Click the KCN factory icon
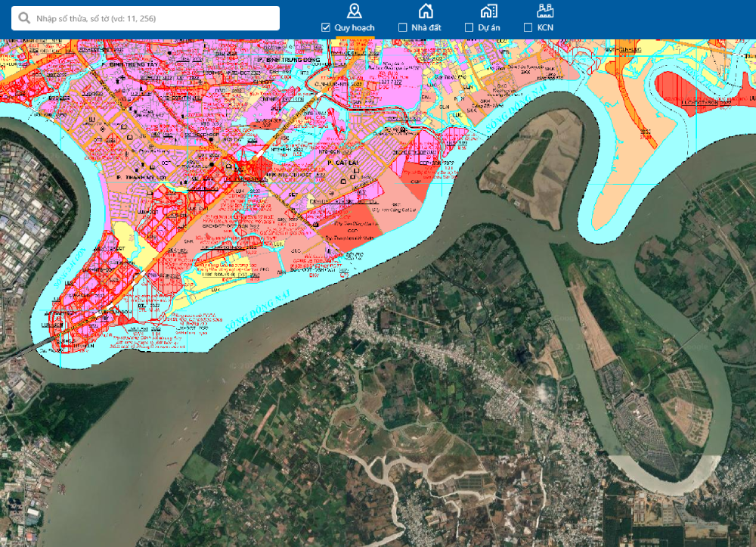 point(545,11)
